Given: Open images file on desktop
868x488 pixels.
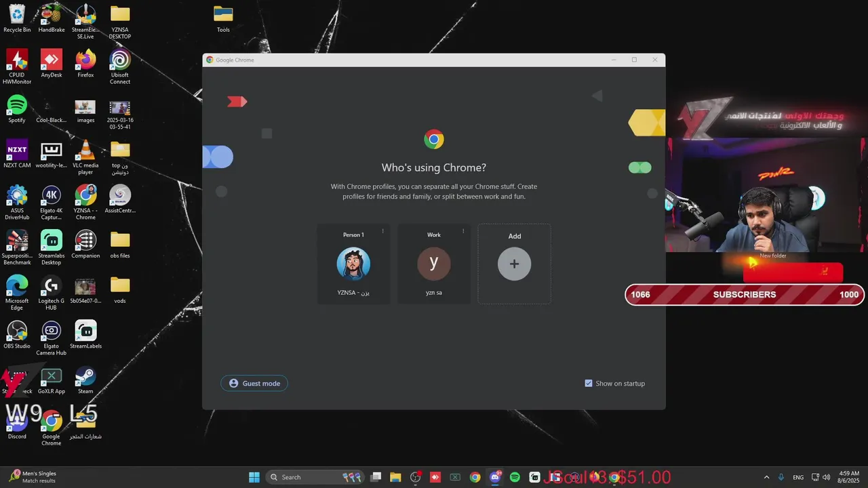Looking at the screenshot, I should pyautogui.click(x=85, y=111).
